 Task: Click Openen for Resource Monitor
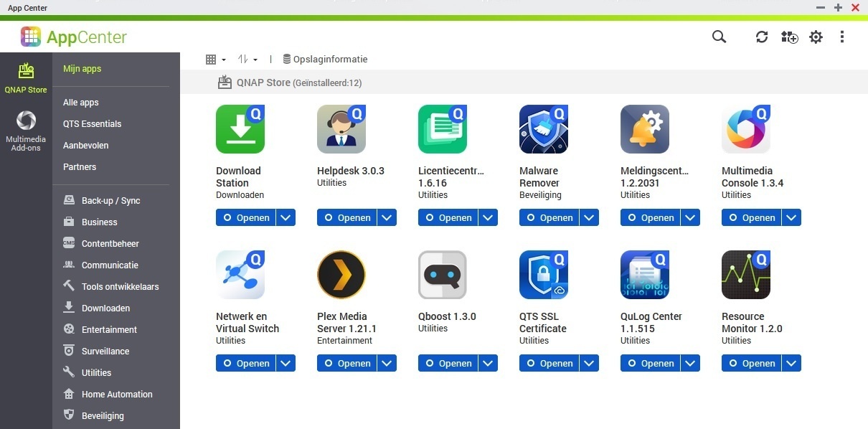tap(752, 363)
